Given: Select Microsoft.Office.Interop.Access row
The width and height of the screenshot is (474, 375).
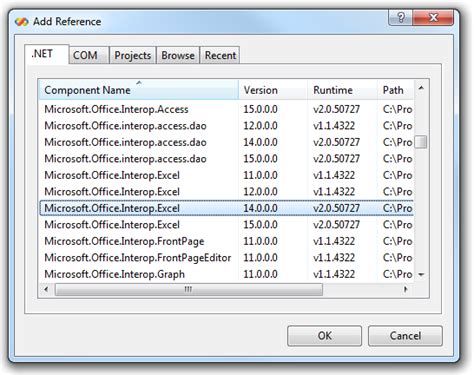Looking at the screenshot, I should click(227, 109).
